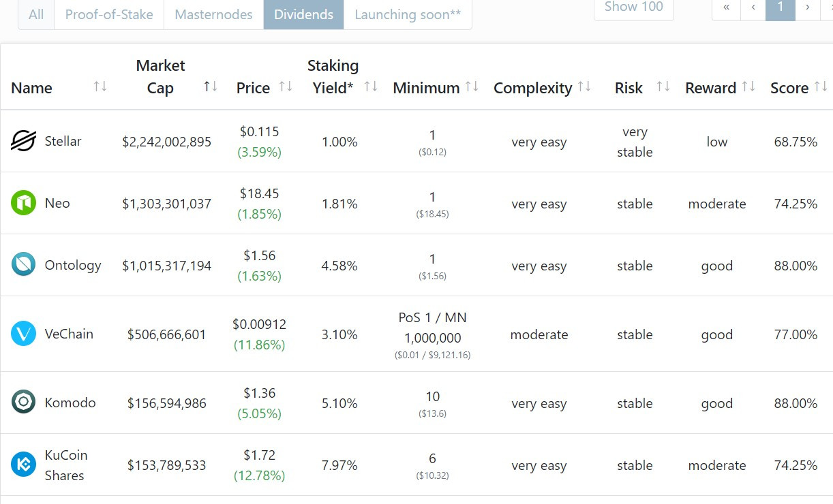Sort using the Price column arrows
Image resolution: width=833 pixels, height=504 pixels.
tap(286, 86)
